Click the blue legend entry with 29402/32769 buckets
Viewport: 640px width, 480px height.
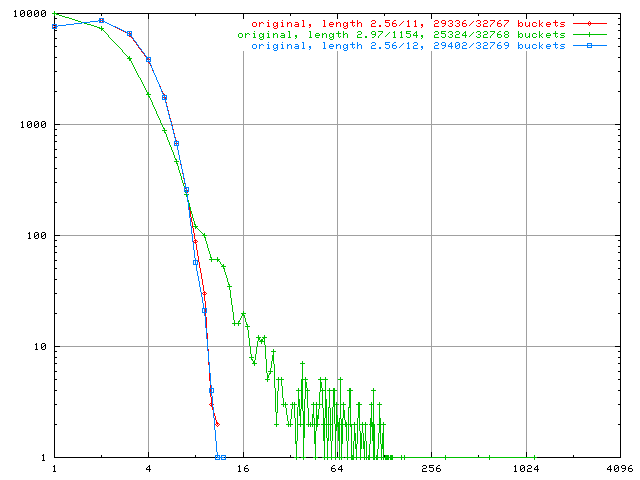click(x=408, y=46)
